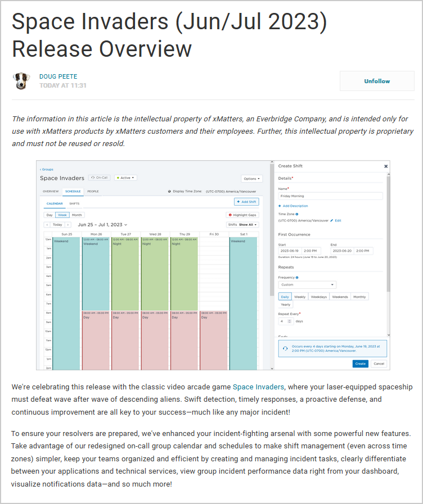Close the Create Shift panel with X
Viewport: 423px width, 504px height.
point(386,166)
